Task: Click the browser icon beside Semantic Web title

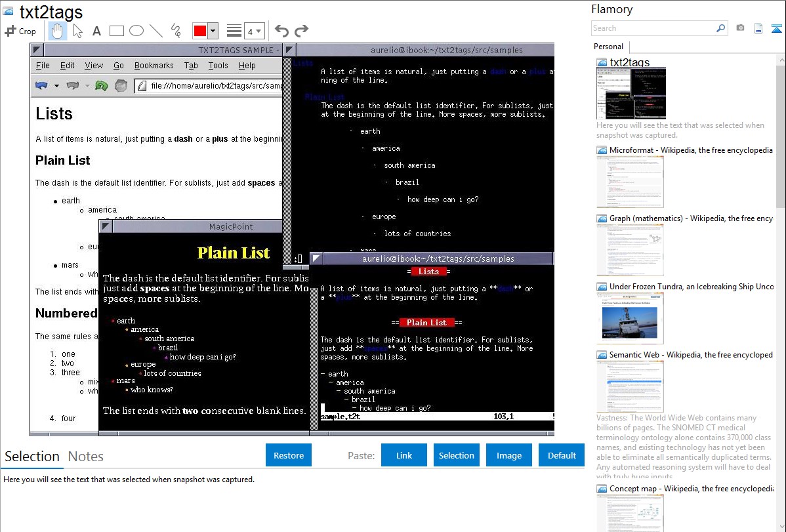Action: (x=602, y=354)
